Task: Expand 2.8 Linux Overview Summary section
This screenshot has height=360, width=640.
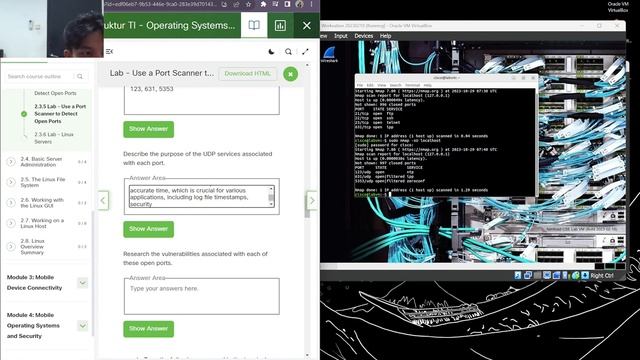Action: click(x=11, y=247)
